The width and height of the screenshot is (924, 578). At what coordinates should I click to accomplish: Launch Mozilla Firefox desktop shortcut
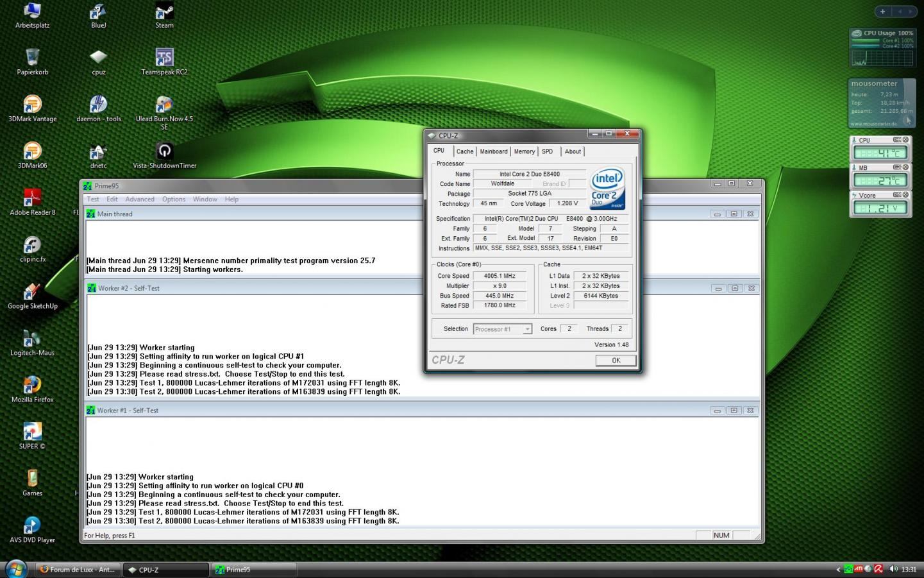click(x=32, y=389)
